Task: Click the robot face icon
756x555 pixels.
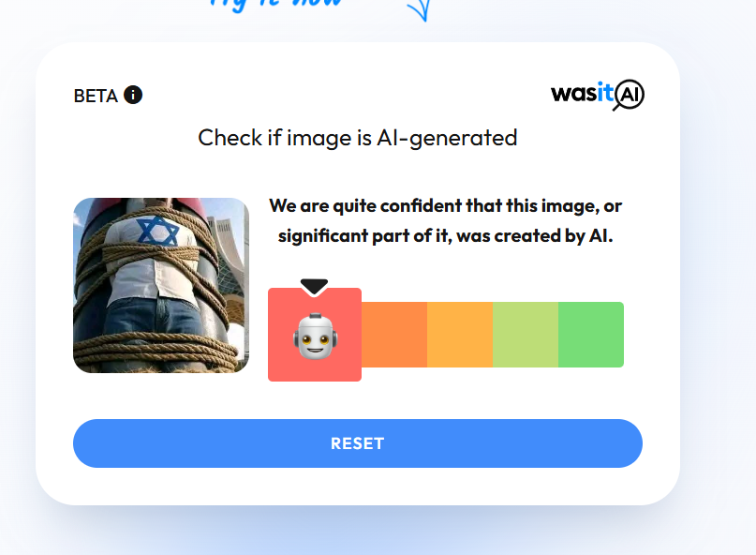Action: coord(314,336)
